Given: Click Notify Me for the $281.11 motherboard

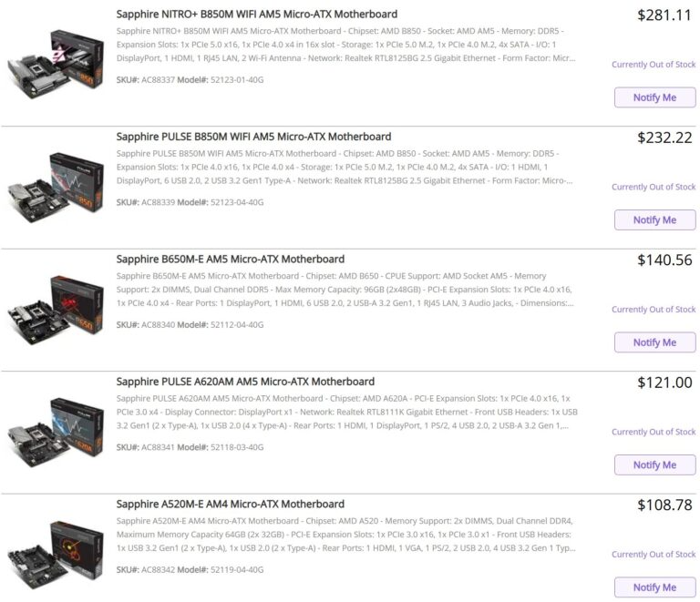Looking at the screenshot, I should [x=654, y=97].
